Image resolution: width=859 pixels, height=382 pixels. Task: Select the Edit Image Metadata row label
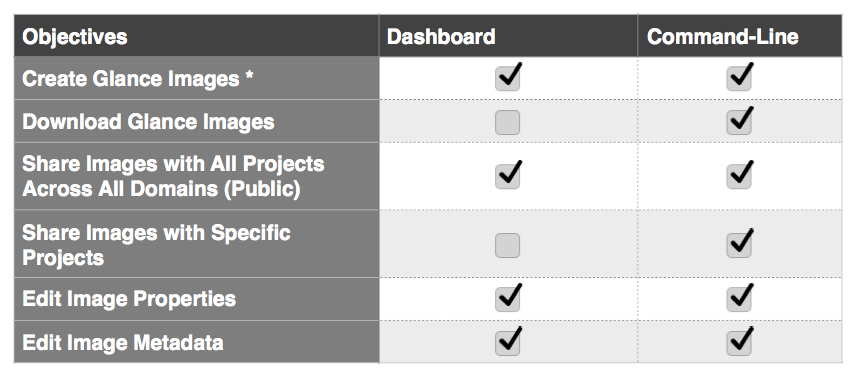pyautogui.click(x=123, y=343)
